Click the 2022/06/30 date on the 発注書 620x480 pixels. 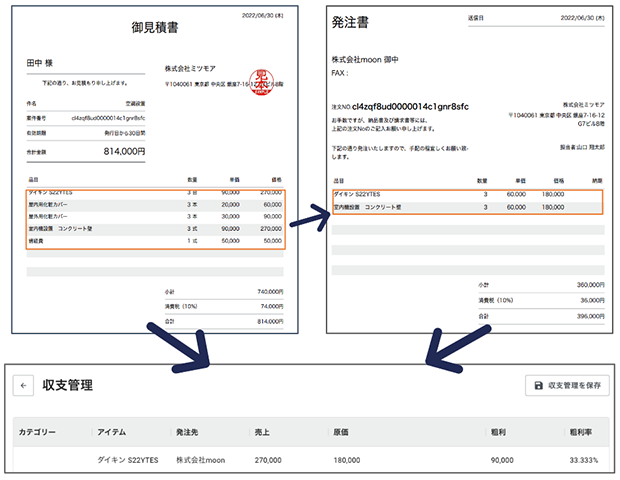[582, 18]
